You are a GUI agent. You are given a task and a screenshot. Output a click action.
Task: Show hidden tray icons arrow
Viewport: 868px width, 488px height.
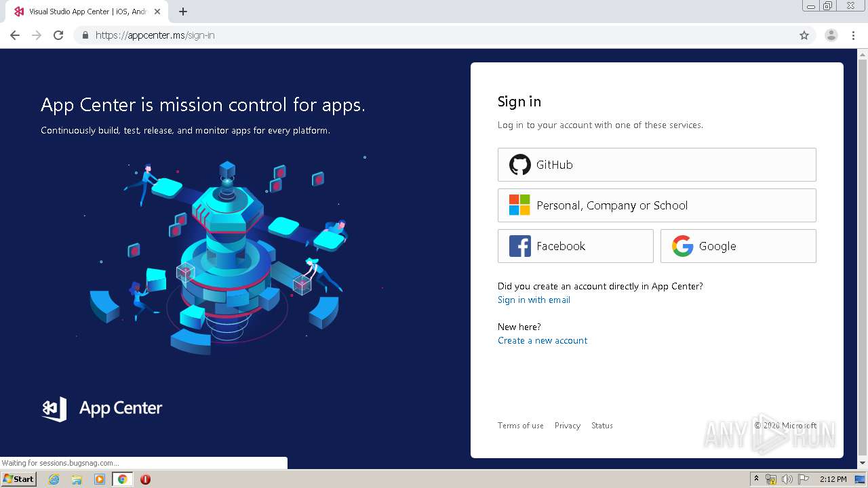(756, 479)
